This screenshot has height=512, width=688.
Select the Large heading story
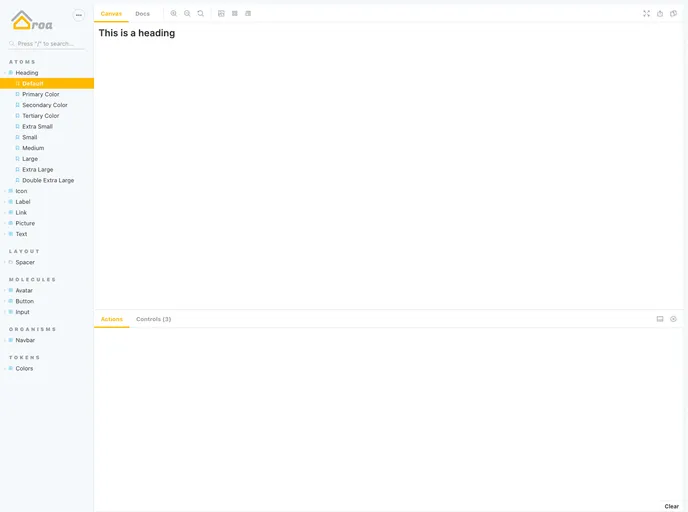[x=47, y=159]
